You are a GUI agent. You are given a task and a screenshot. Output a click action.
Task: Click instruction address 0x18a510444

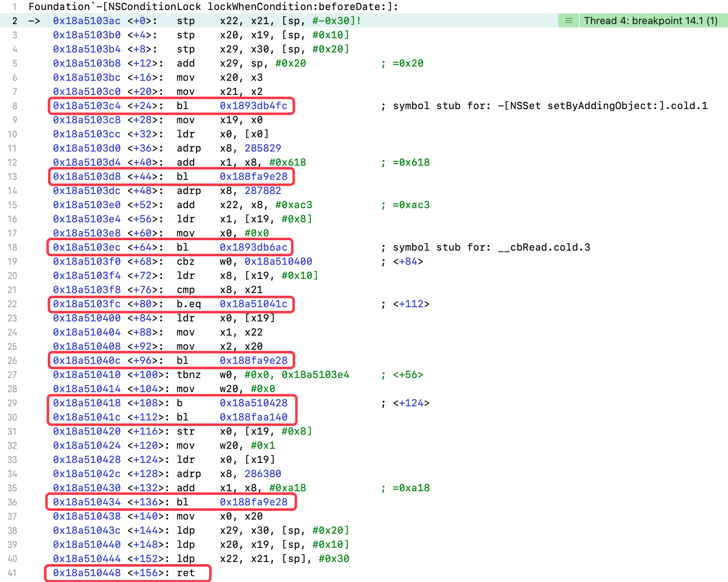87,559
